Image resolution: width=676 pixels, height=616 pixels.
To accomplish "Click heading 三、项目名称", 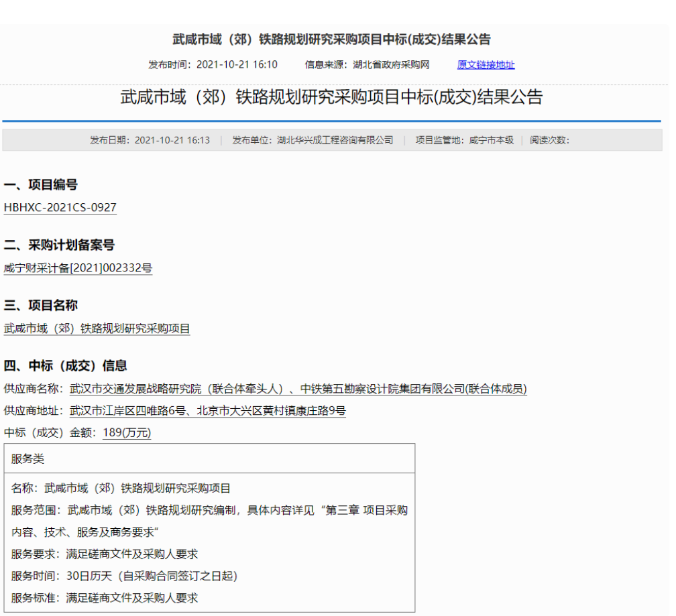I will [x=41, y=306].
